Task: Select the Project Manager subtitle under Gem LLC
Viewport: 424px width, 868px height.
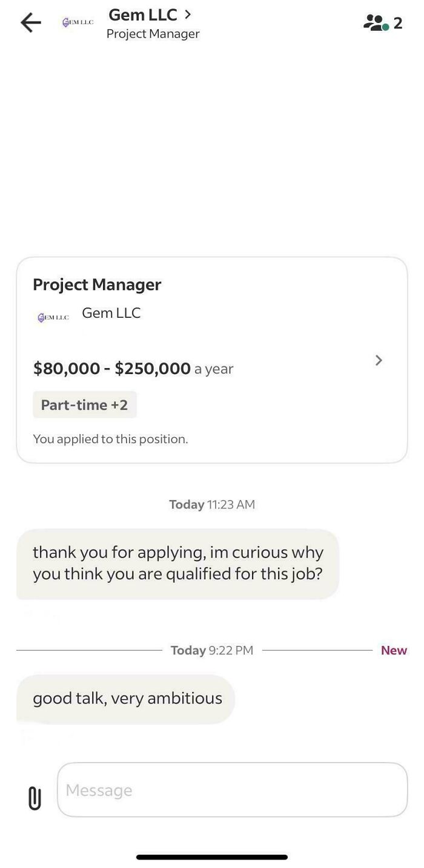Action: [153, 33]
